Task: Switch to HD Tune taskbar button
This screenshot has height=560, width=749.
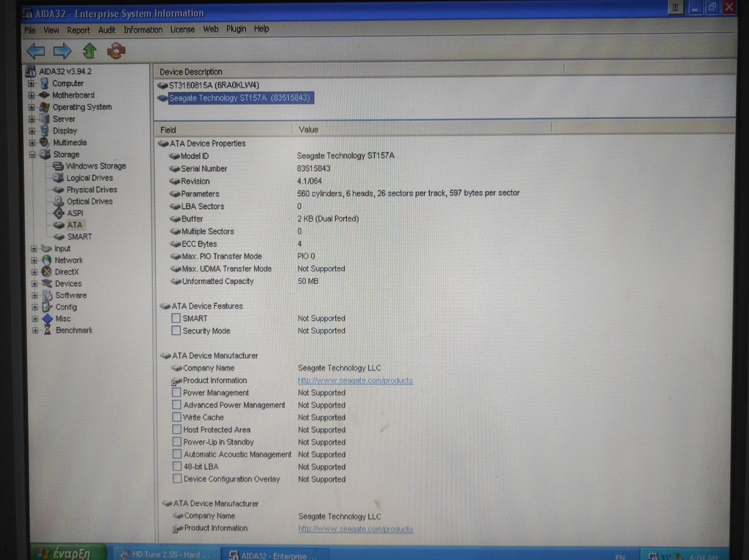Action: tap(165, 554)
